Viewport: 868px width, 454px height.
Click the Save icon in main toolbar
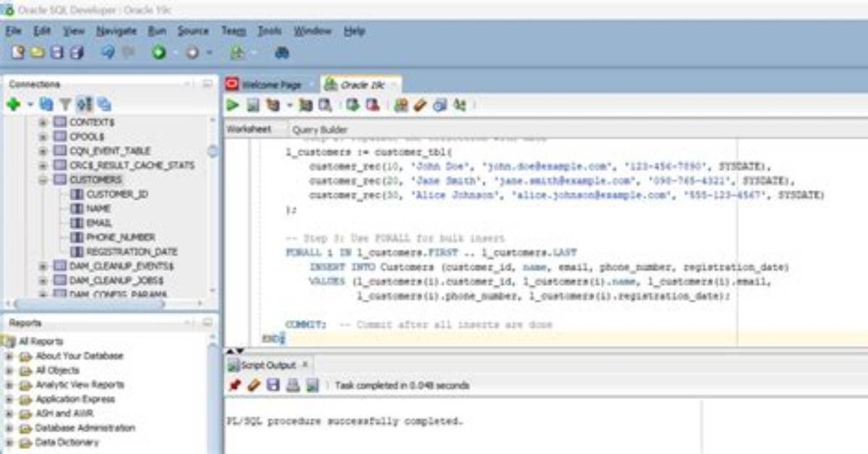tap(57, 52)
